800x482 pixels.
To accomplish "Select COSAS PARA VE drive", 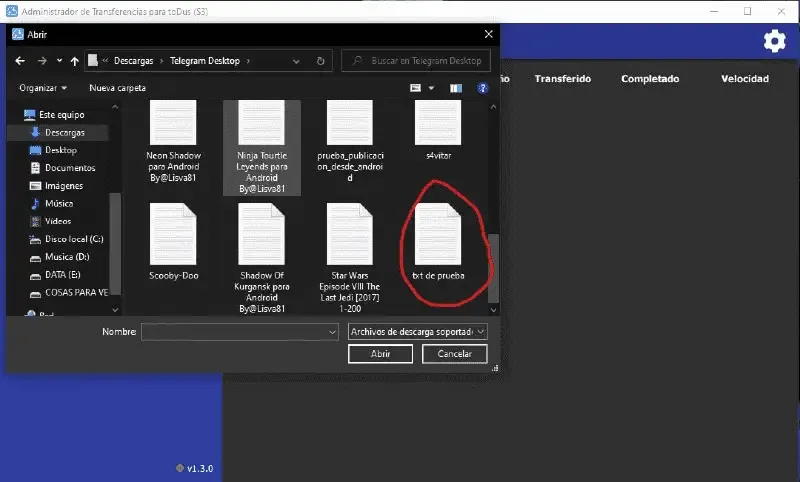I will 76,292.
